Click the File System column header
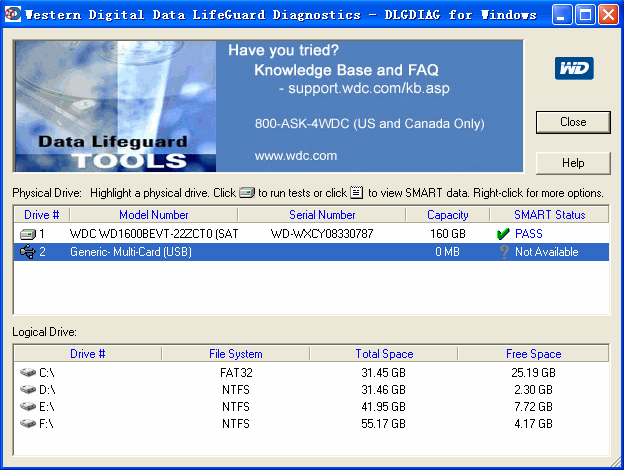 point(236,354)
